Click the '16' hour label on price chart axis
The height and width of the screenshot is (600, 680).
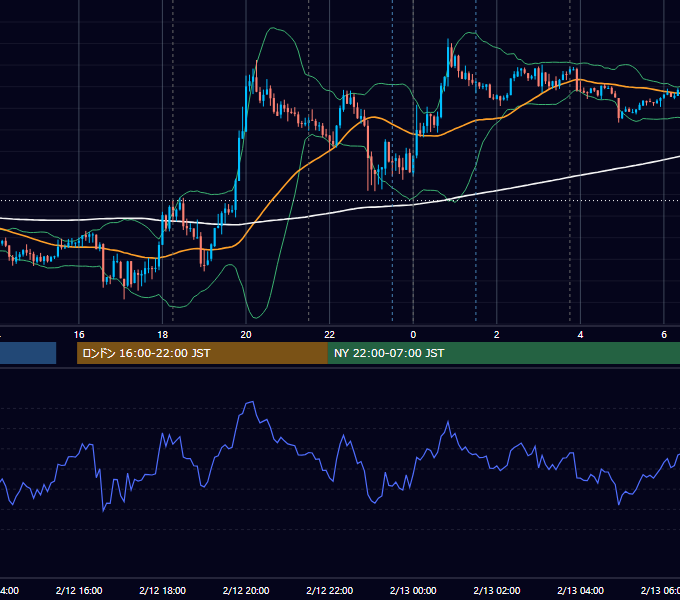[79, 335]
